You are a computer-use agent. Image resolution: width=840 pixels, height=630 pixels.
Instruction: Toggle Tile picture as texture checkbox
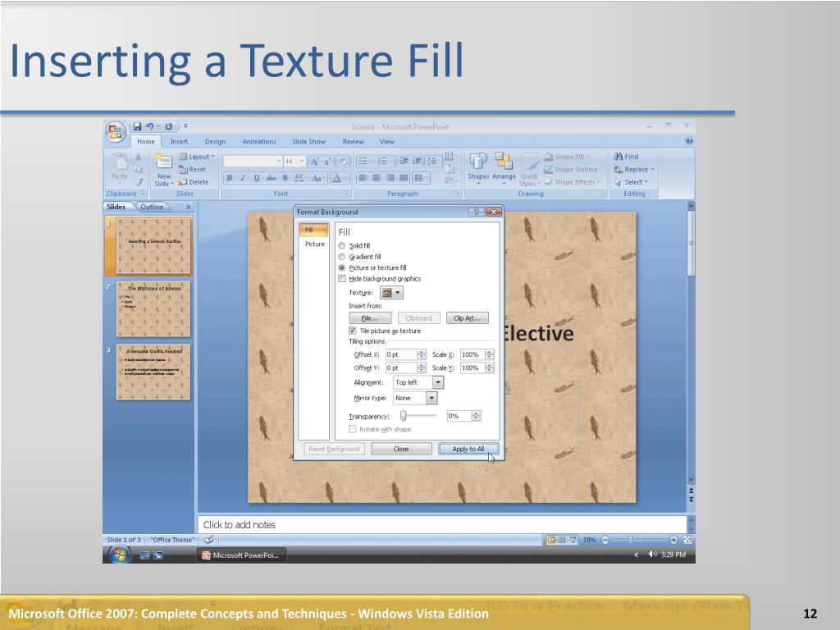[353, 331]
